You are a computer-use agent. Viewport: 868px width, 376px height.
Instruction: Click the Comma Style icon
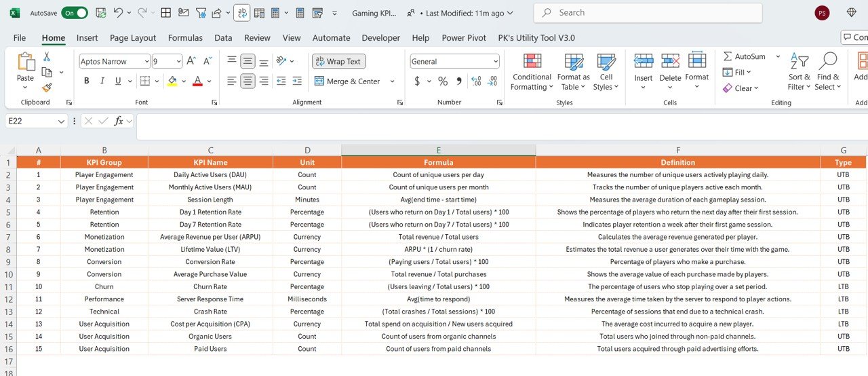pyautogui.click(x=459, y=81)
